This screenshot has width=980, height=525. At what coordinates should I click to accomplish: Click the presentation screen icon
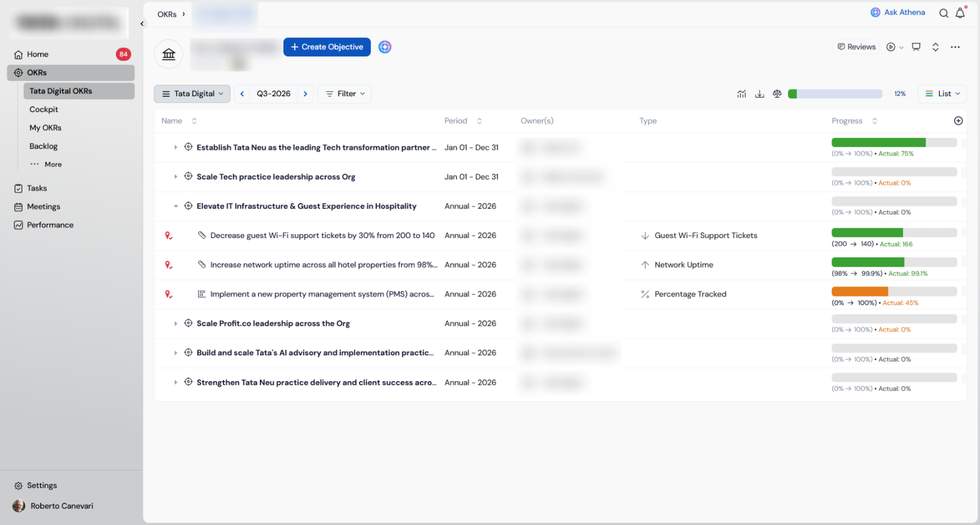click(x=916, y=47)
